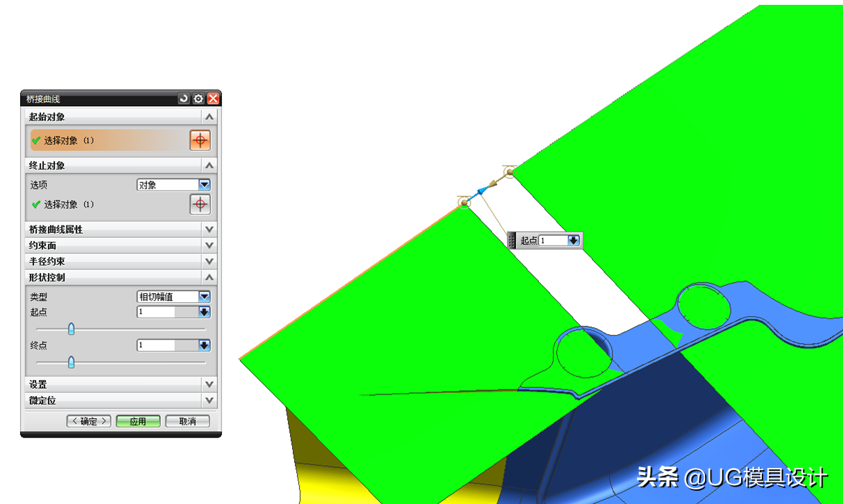Click the 确定 OK button
The image size is (843, 504).
click(88, 421)
